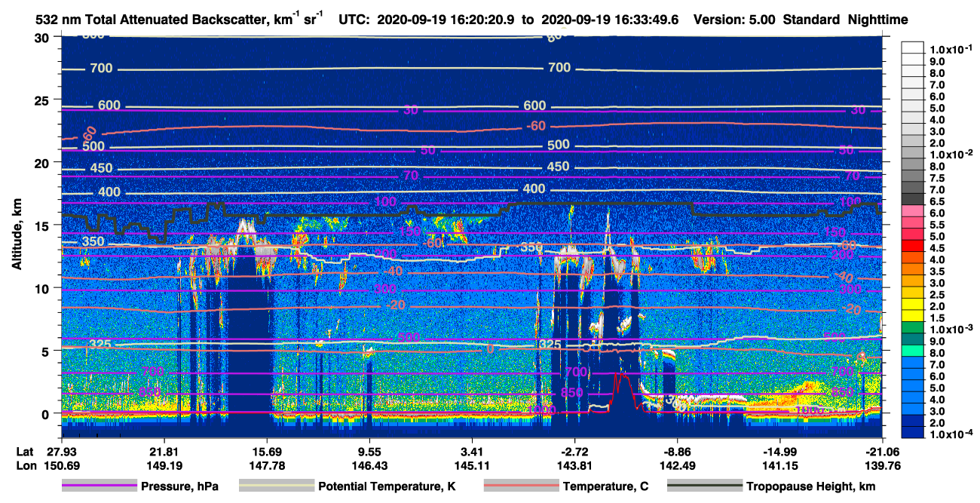
Task: Click the yellow 2.0 colorbar swatch
Action: click(912, 306)
